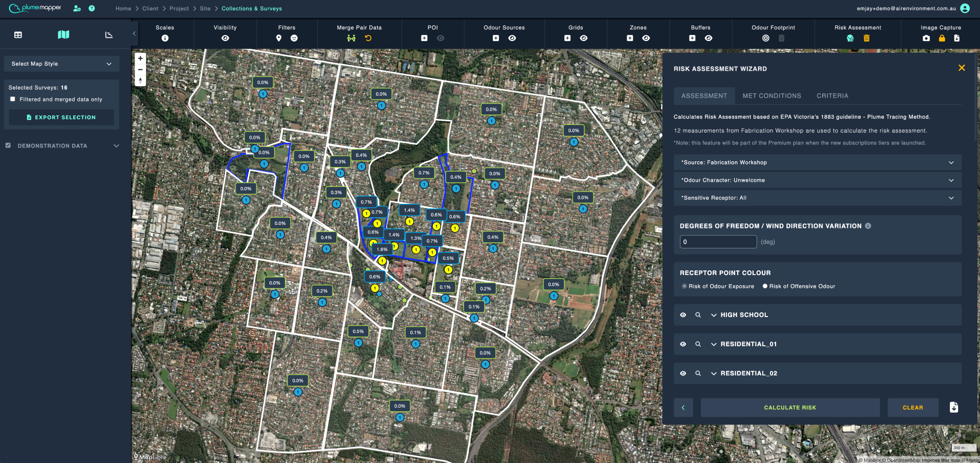The image size is (980, 463).
Task: Switch to the MET CONDITIONS tab
Action: click(x=772, y=96)
